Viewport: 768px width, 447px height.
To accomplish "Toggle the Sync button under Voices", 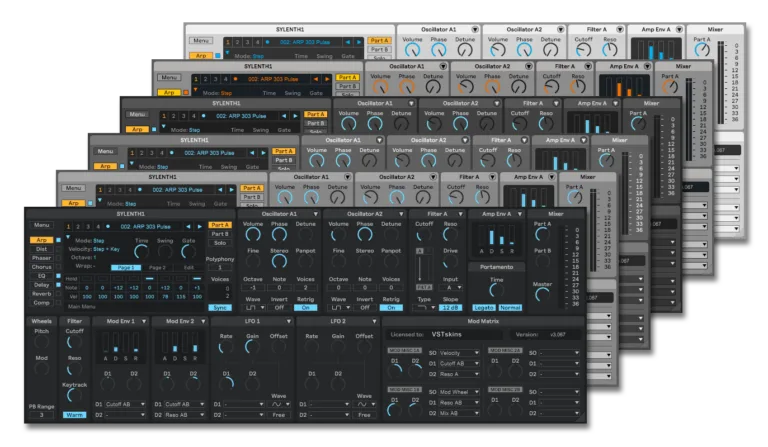I will [220, 307].
